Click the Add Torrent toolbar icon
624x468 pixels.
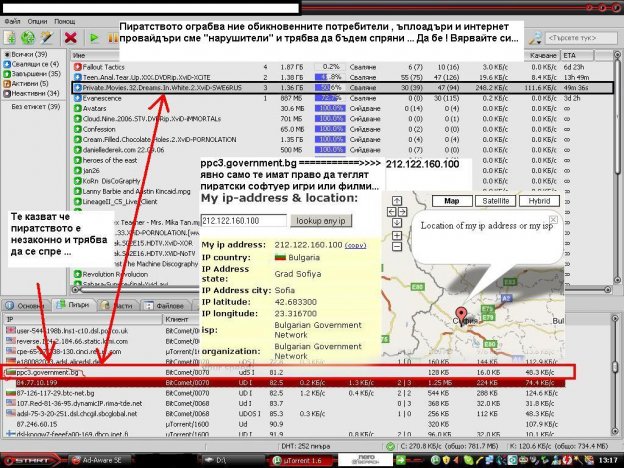(9, 37)
